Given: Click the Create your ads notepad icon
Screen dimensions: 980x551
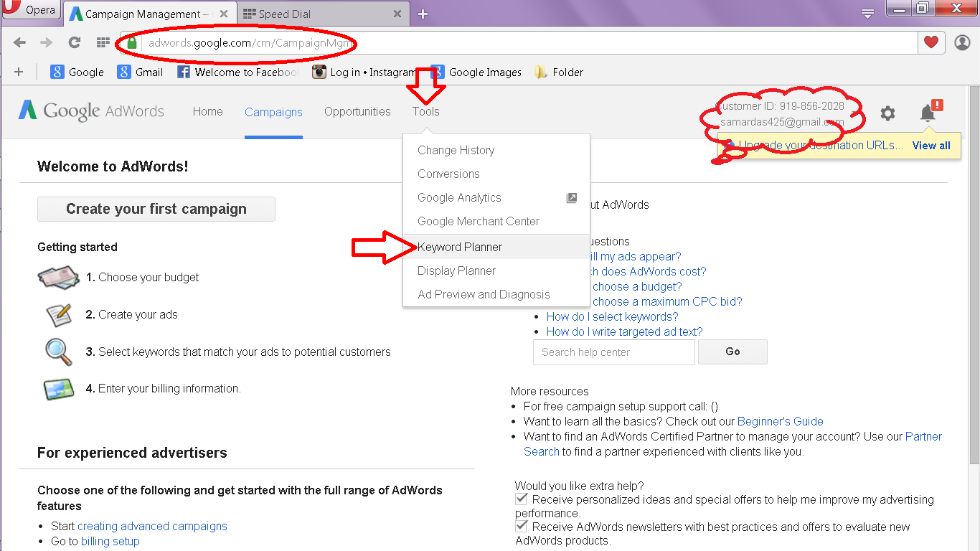Looking at the screenshot, I should click(59, 315).
